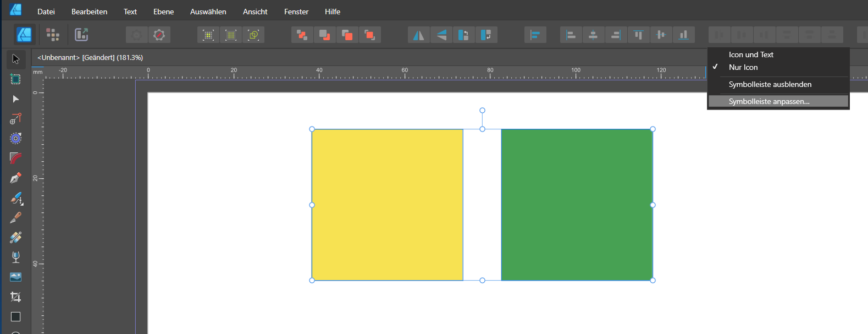Move selection to back
The image size is (868, 334).
coord(302,35)
